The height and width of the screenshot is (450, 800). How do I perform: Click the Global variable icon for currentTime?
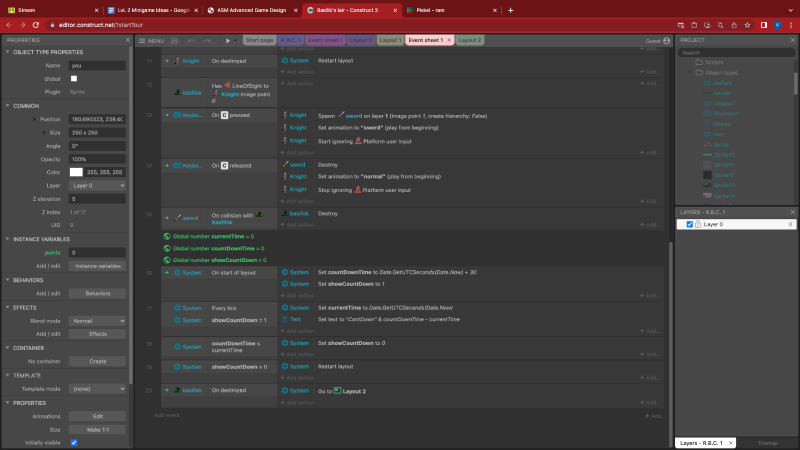pos(167,236)
